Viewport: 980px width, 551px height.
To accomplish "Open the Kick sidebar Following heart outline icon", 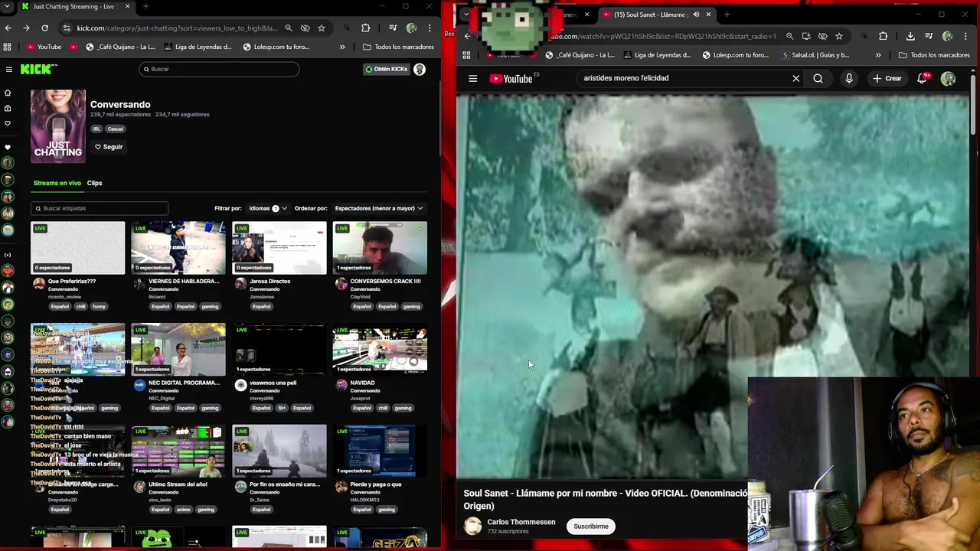I will point(8,123).
